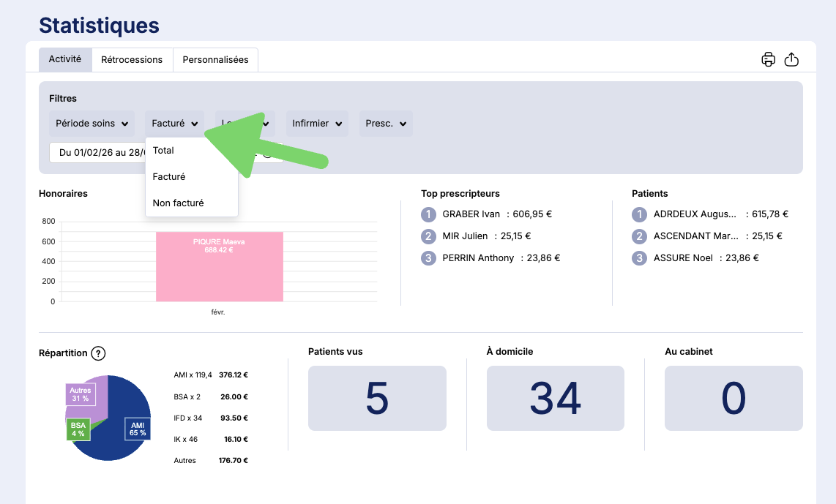
Task: Open the Répartition help question mark
Action: coord(98,353)
